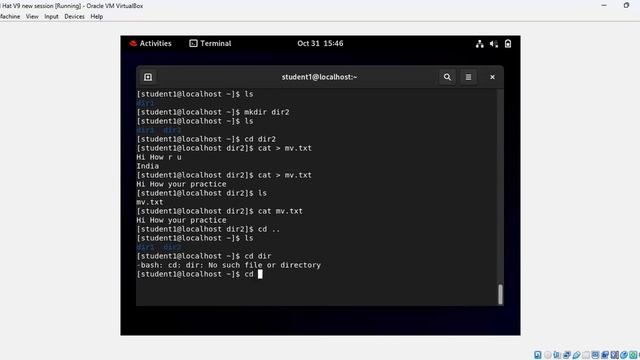This screenshot has height=360, width=640.
Task: Click the terminal cursor after 'cd'
Action: click(260, 274)
